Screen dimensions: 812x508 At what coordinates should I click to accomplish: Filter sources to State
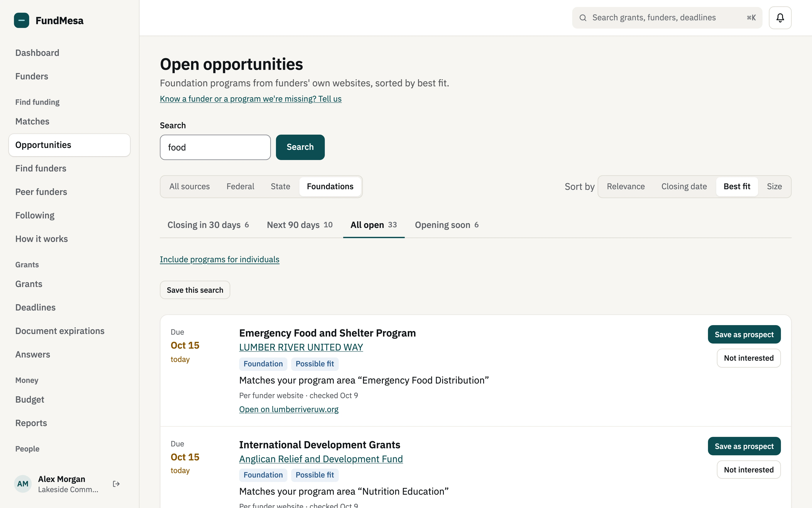[281, 186]
